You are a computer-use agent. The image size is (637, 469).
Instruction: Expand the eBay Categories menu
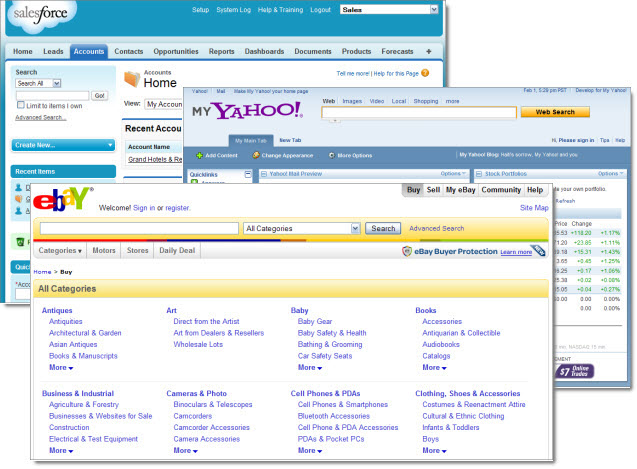[60, 250]
